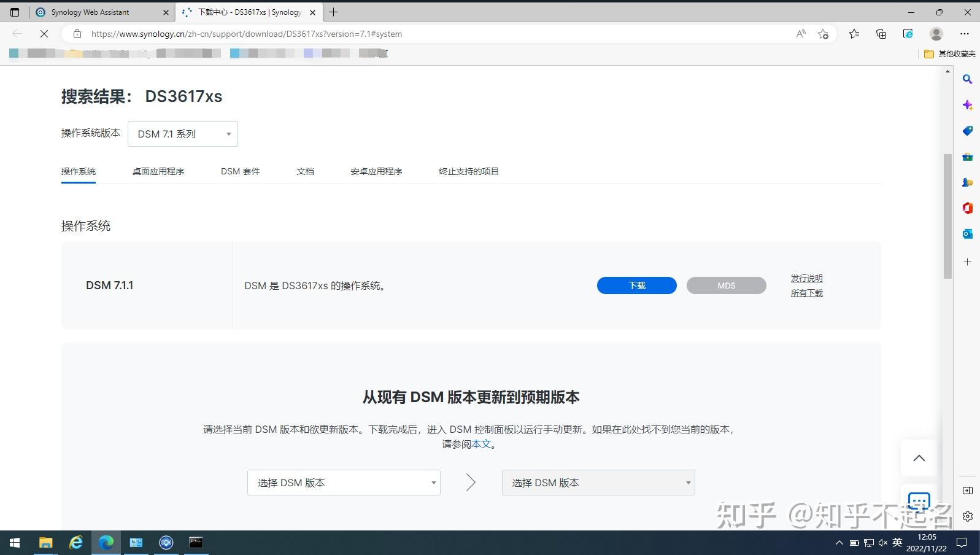Open Collections icon in toolbar
The width and height of the screenshot is (980, 555).
click(x=881, y=34)
